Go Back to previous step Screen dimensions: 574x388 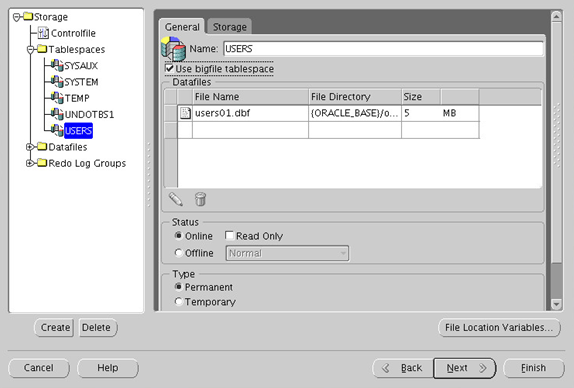click(403, 368)
